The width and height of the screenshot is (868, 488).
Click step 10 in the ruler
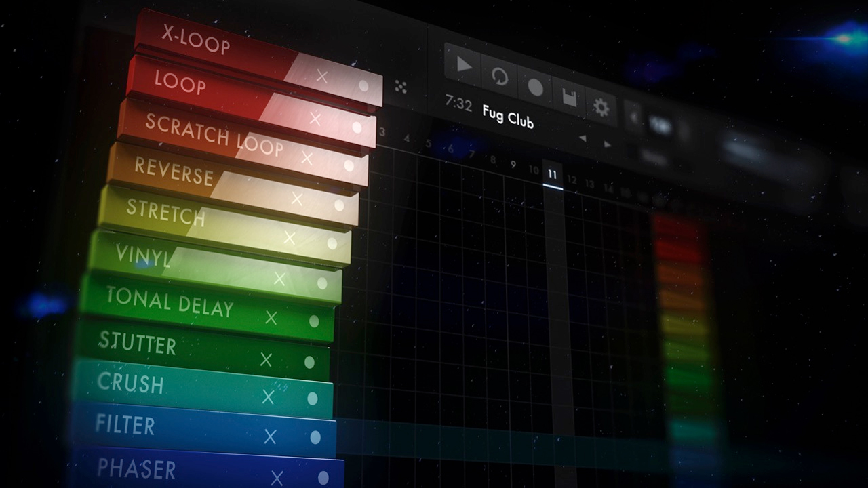(534, 170)
